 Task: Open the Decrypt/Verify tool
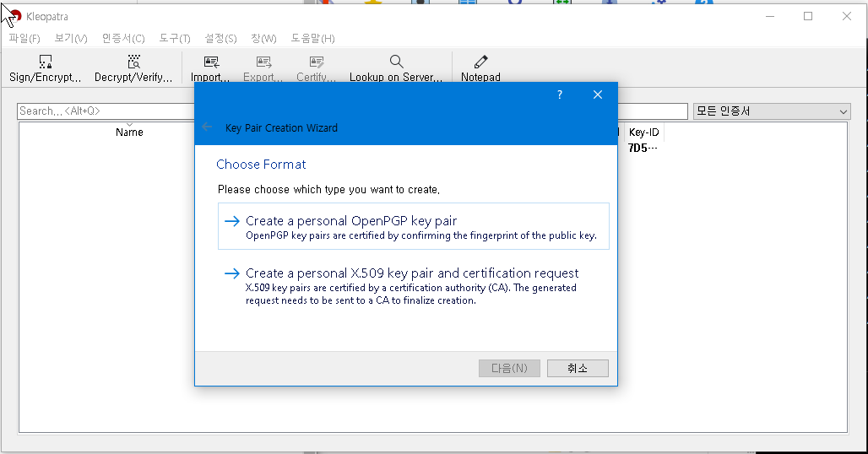[133, 68]
